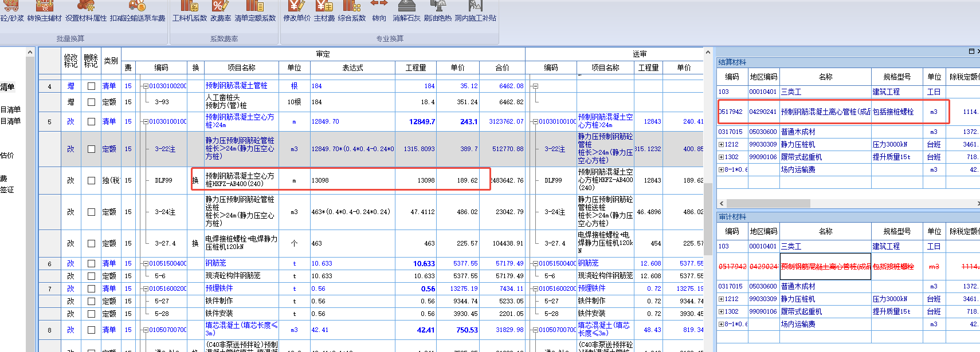Collapse item 010301001001 in 审定 column
Viewport: 980px width, 352px height.
click(x=146, y=121)
